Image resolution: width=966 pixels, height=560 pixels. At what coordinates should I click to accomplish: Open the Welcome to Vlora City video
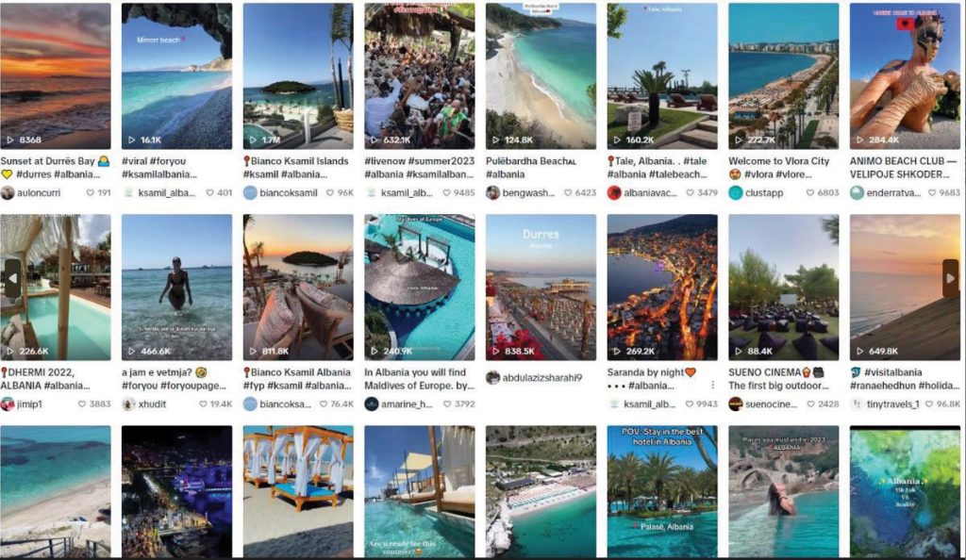click(784, 75)
